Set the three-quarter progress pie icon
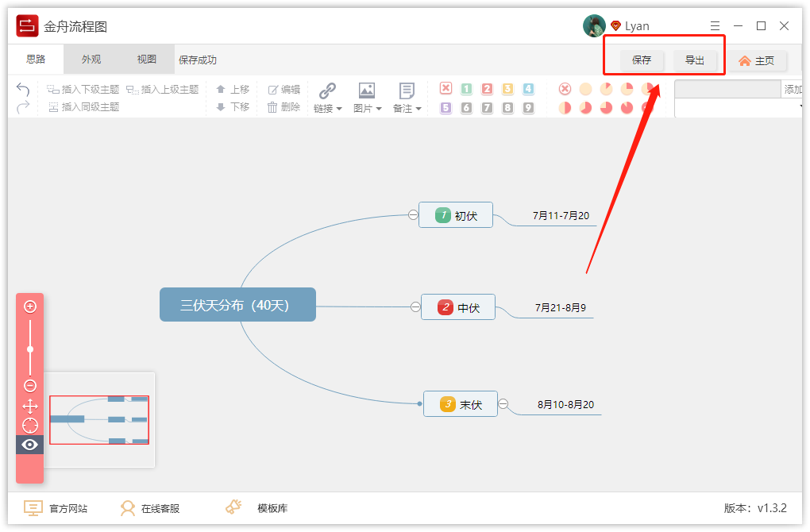The height and width of the screenshot is (532, 810). point(606,107)
